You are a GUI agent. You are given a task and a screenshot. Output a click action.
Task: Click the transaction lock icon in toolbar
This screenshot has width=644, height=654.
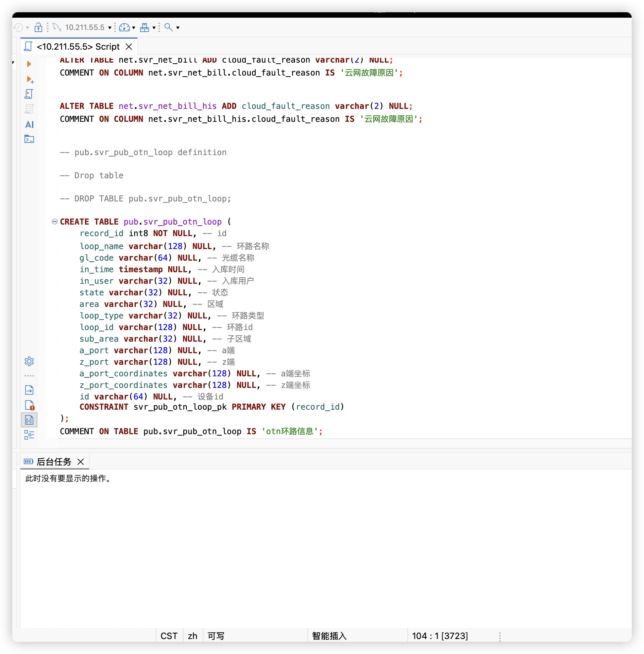[38, 27]
